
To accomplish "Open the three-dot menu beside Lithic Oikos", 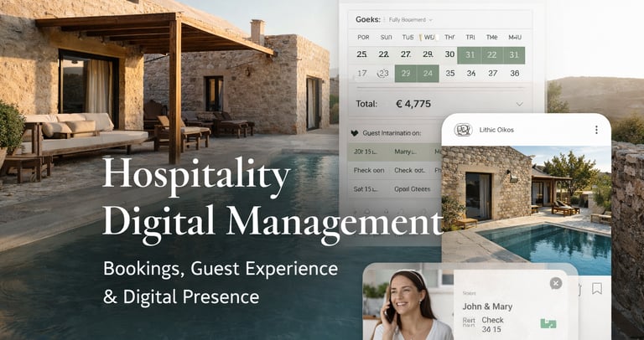I will point(596,130).
